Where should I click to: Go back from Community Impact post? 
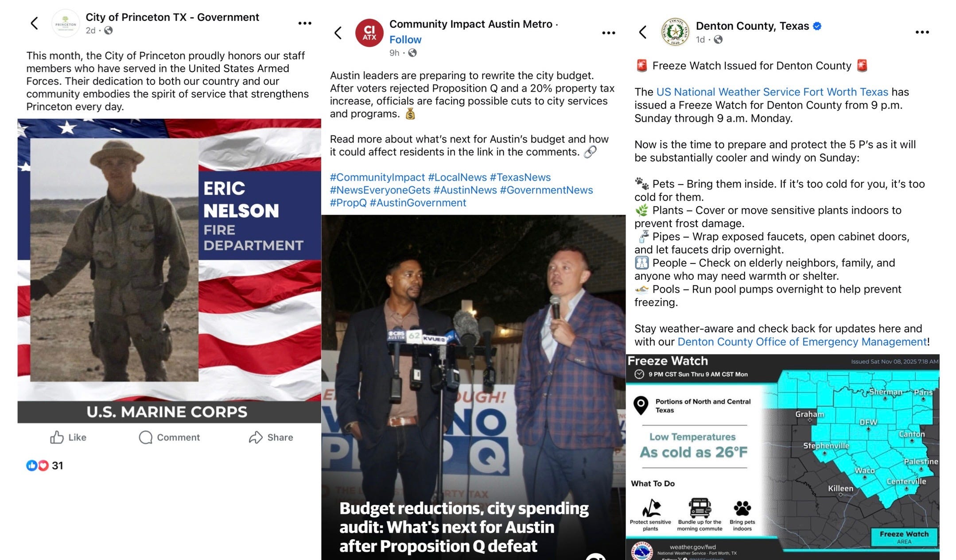pos(338,33)
